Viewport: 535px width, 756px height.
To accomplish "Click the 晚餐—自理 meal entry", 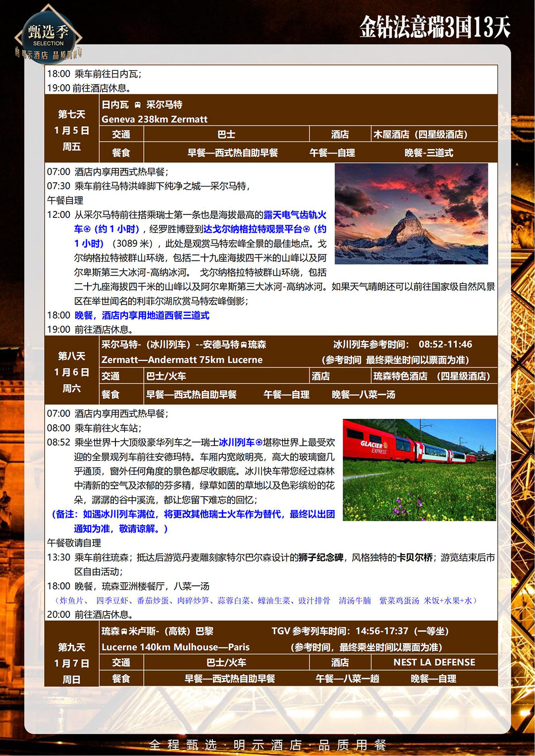I will coord(433,679).
